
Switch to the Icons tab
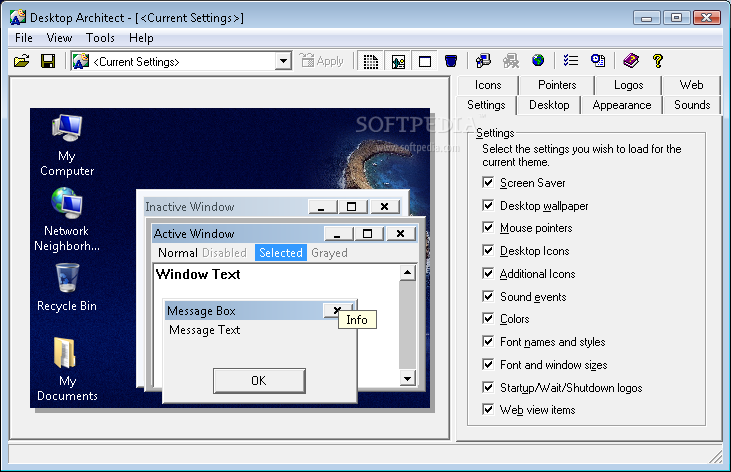(x=488, y=85)
